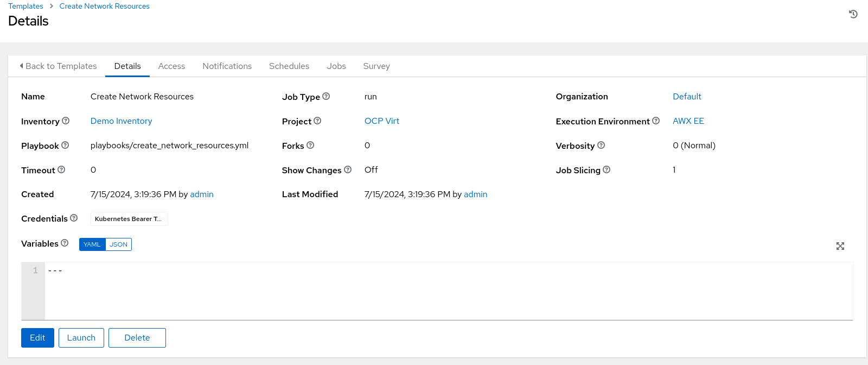
Task: Click the help icon beside Execution Environment
Action: pyautogui.click(x=656, y=121)
